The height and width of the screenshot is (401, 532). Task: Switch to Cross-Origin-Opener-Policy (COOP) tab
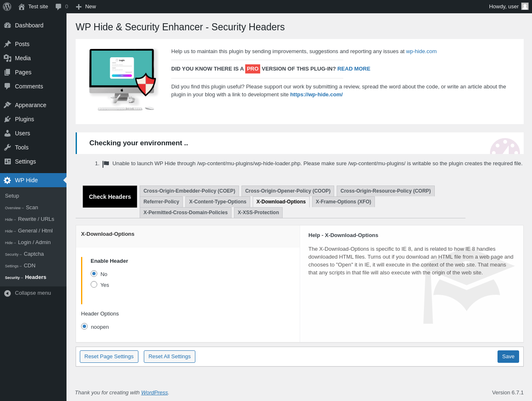pyautogui.click(x=288, y=191)
